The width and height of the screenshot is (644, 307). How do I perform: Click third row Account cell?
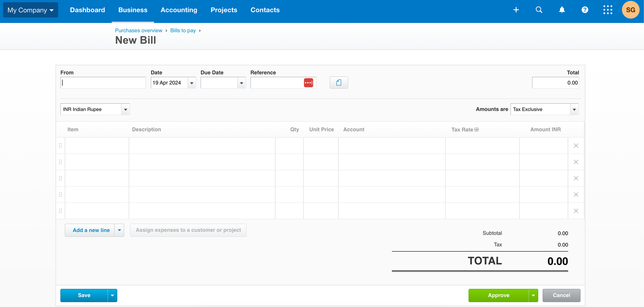(x=392, y=178)
